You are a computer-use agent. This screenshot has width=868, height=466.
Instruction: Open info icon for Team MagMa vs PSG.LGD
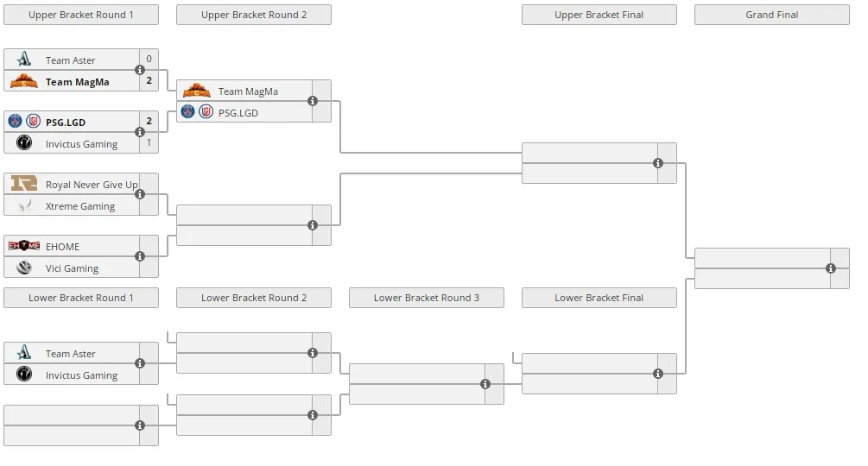click(313, 101)
